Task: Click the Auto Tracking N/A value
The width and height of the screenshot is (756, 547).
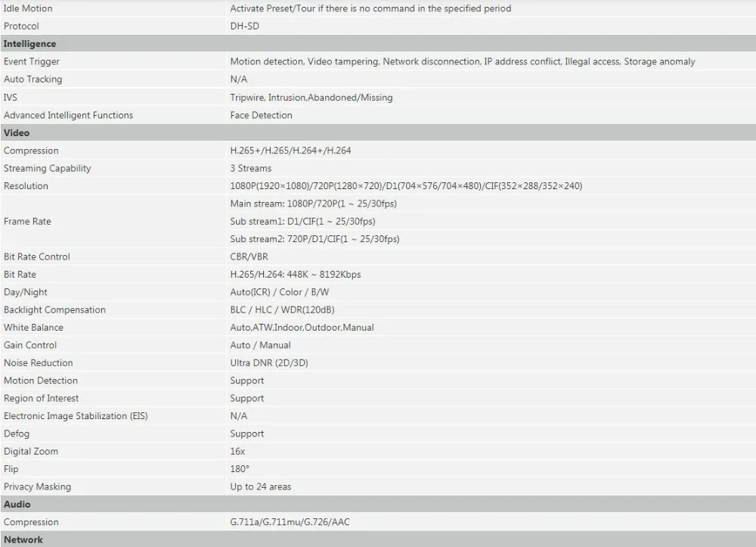Action: click(239, 79)
